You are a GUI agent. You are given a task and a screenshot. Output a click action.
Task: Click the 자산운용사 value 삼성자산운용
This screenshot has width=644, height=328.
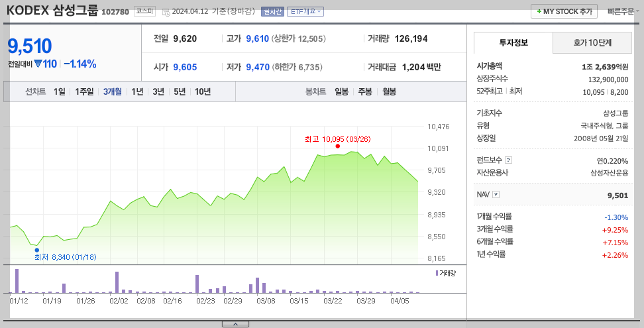click(x=610, y=173)
